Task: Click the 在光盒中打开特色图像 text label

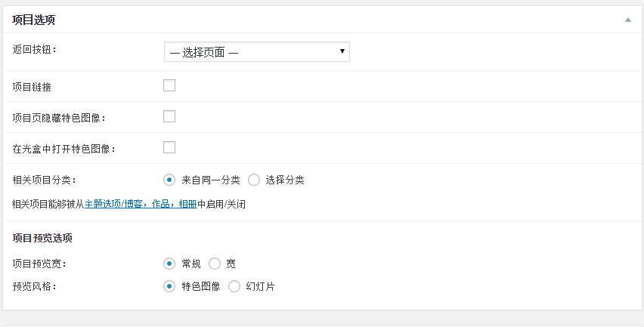Action: (64, 149)
